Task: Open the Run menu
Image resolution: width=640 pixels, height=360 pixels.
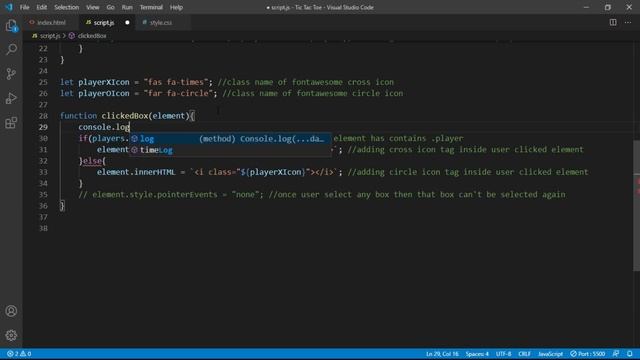Action: point(127,7)
